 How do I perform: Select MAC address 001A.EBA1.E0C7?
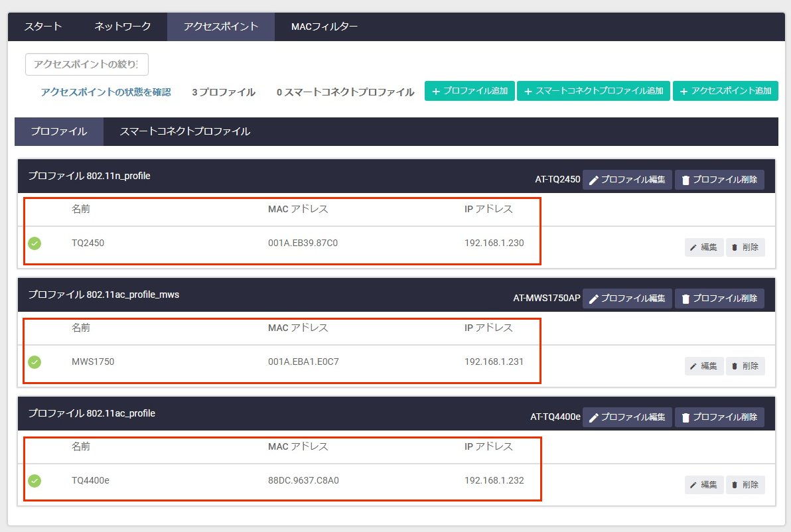point(303,362)
